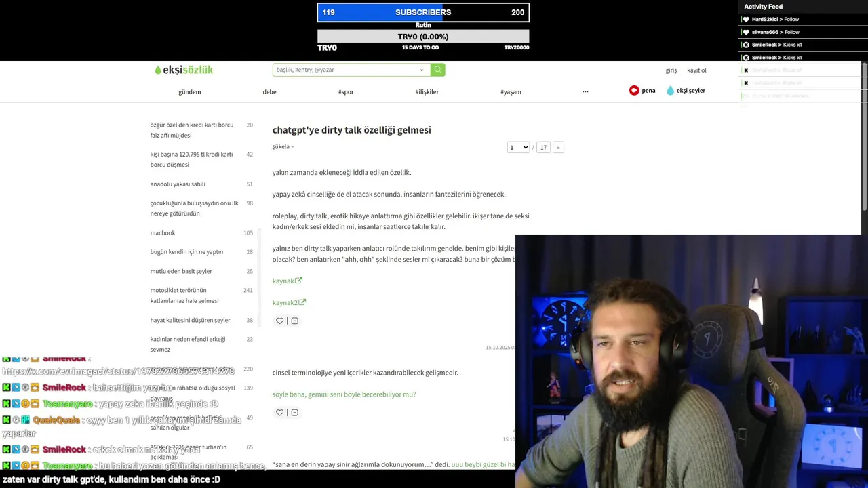Viewport: 868px width, 488px height.
Task: Click HardS2kici Follow heart icon in Activity Feed
Action: point(746,20)
